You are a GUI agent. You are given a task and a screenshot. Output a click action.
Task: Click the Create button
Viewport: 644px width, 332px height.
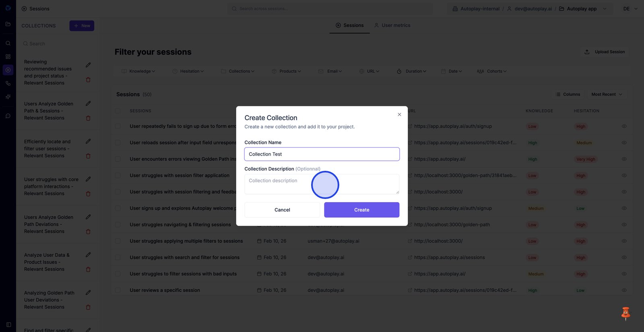click(x=361, y=210)
